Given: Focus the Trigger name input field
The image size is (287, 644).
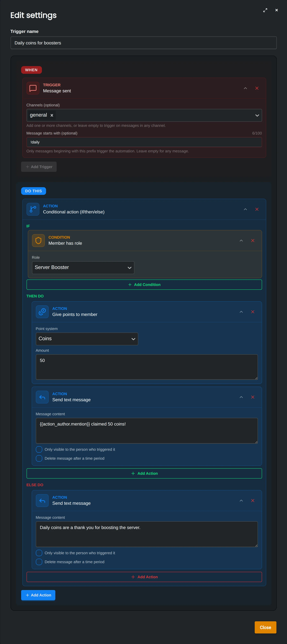Looking at the screenshot, I should [x=143, y=43].
